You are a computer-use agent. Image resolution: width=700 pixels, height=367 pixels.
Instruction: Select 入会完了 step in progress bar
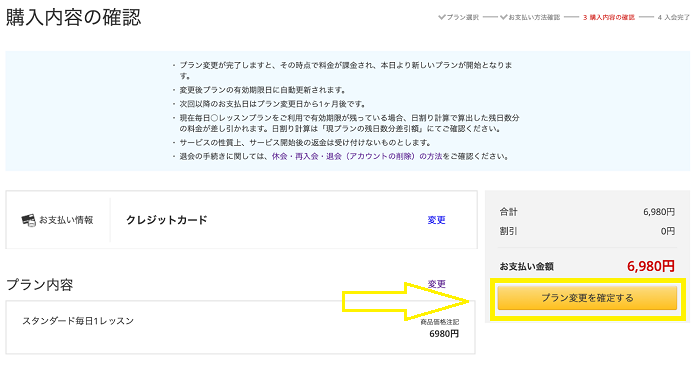[673, 17]
